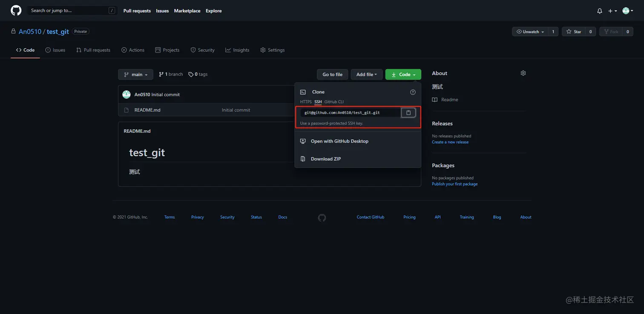Collapse the green Code dropdown

[x=403, y=74]
